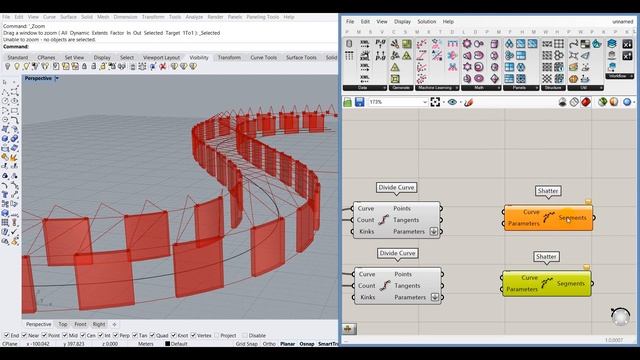Screen dimensions: 640x360
Task: Expand the Data panel dropdown bar
Action: 365,88
